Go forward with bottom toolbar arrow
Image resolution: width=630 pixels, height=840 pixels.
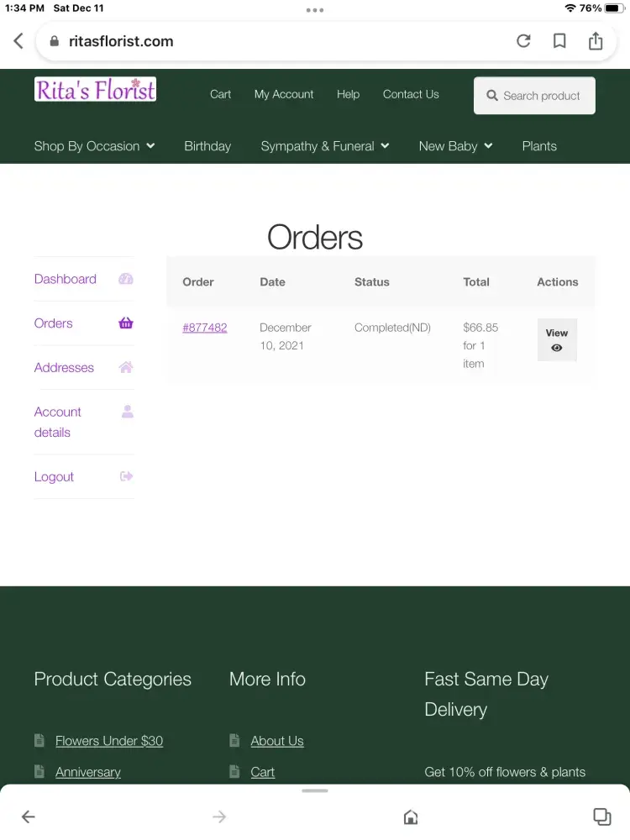click(219, 816)
